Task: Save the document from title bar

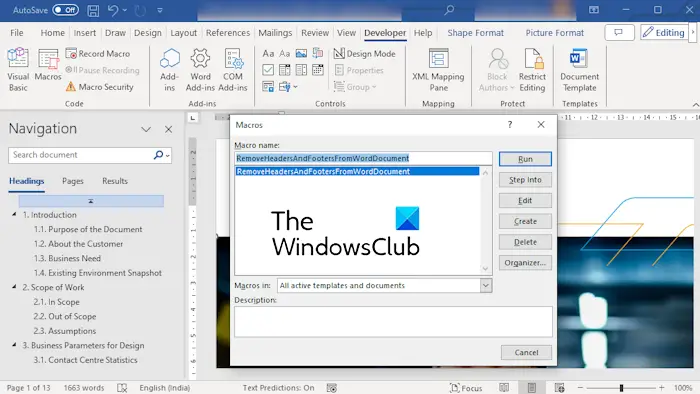Action: [x=93, y=10]
